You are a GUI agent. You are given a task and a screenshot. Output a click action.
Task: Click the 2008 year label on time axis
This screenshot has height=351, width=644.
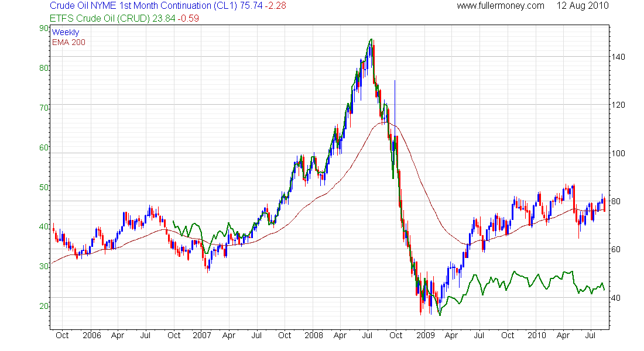[x=314, y=335]
